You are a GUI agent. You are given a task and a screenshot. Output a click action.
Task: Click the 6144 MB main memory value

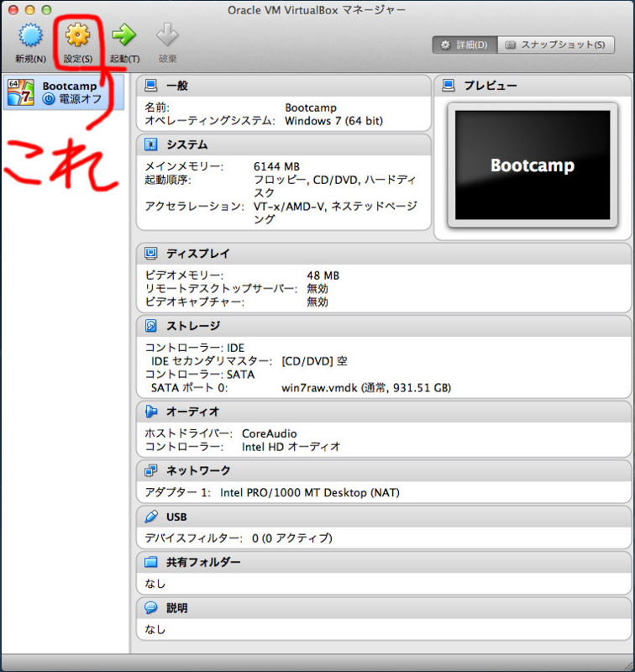pyautogui.click(x=277, y=166)
